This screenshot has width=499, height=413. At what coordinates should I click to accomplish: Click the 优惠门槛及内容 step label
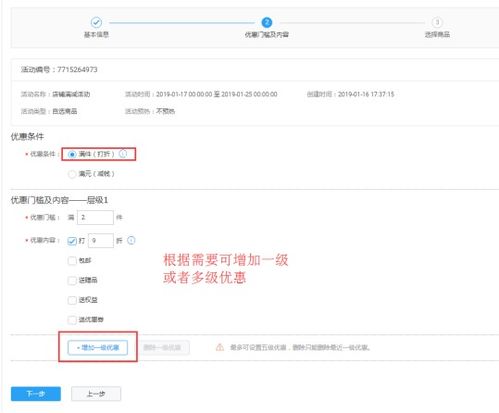267,34
